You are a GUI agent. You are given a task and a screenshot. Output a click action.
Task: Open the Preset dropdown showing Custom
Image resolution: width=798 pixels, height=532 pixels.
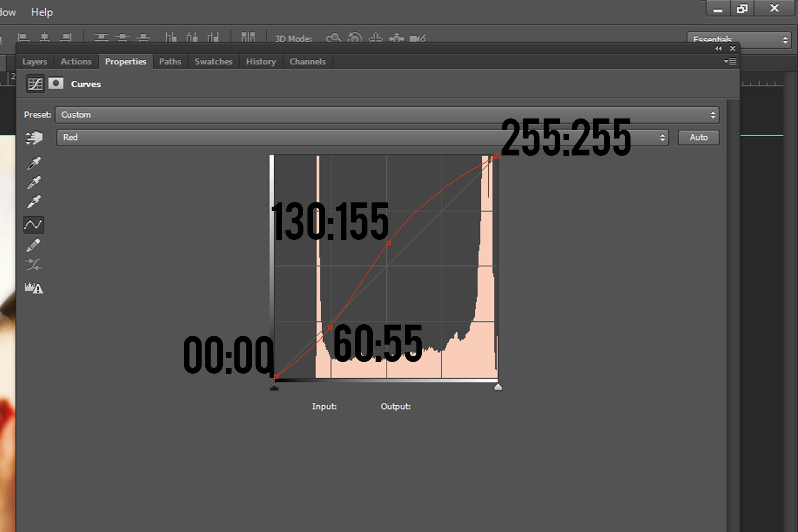tap(387, 115)
